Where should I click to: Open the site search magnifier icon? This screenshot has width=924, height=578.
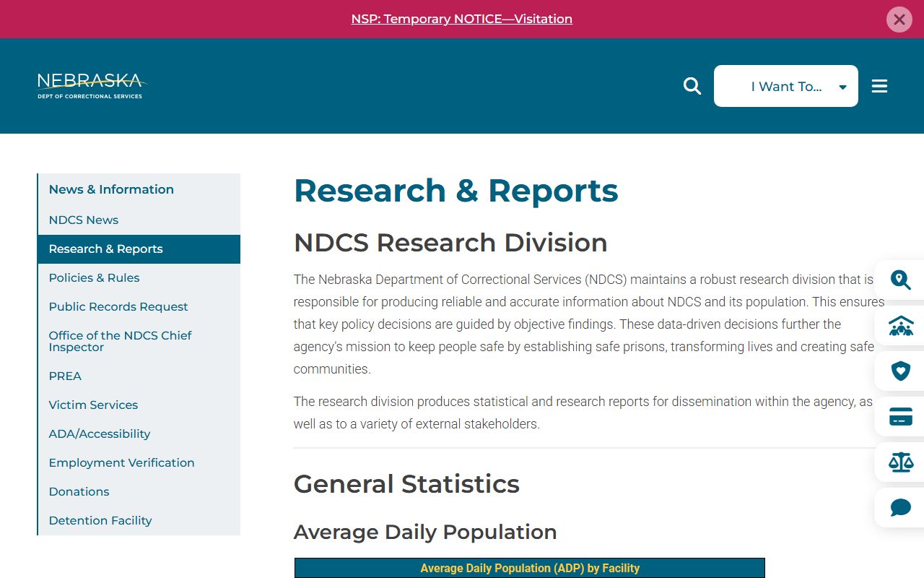click(692, 86)
